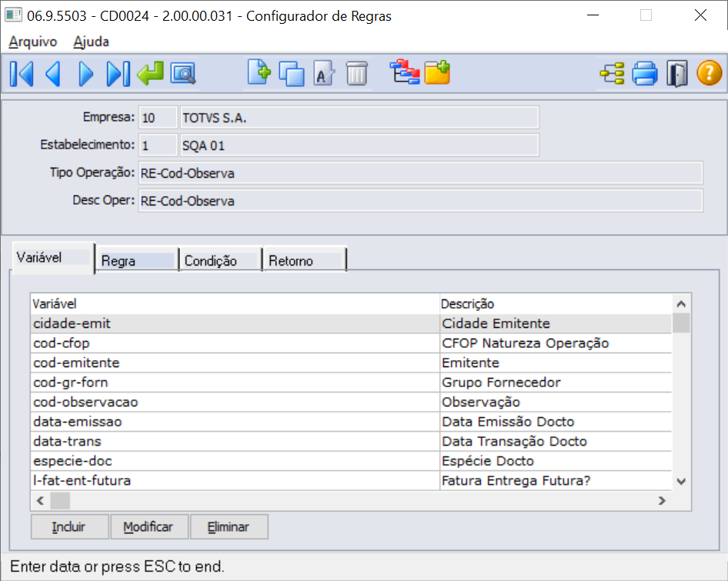Select the especie-doc row
The image size is (728, 581).
pyautogui.click(x=352, y=461)
